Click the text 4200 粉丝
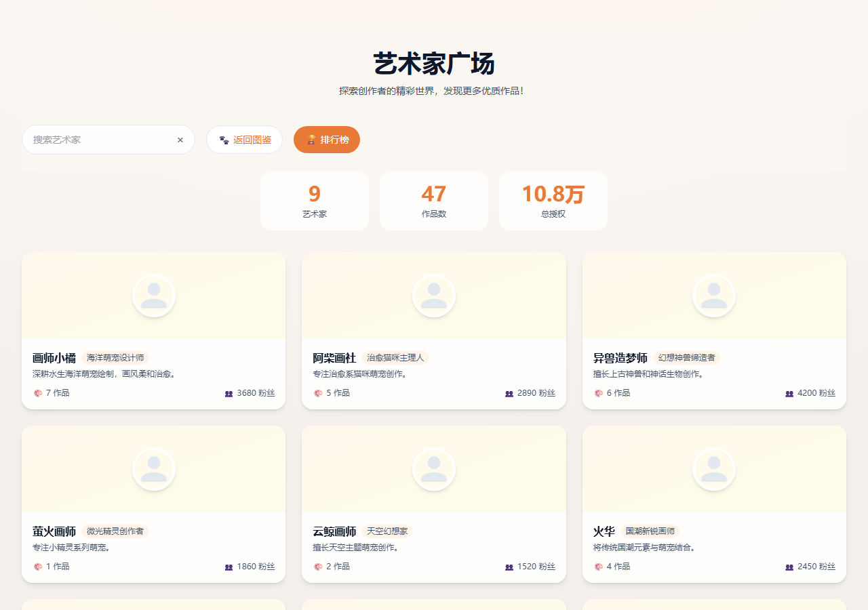The width and height of the screenshot is (868, 610). coord(816,393)
